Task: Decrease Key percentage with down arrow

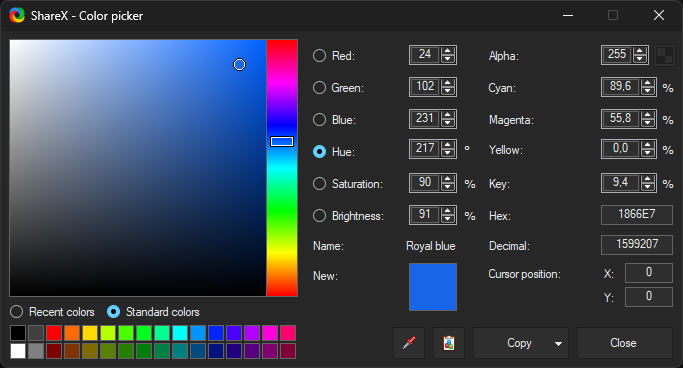Action: pyautogui.click(x=648, y=186)
